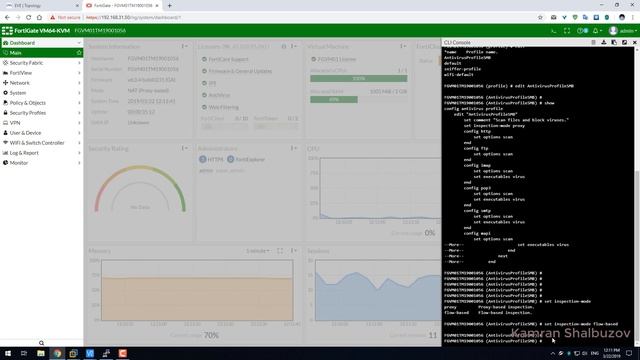This screenshot has height=360, width=640.
Task: Open the CLI console icon in FortiGate header
Action: (553, 31)
